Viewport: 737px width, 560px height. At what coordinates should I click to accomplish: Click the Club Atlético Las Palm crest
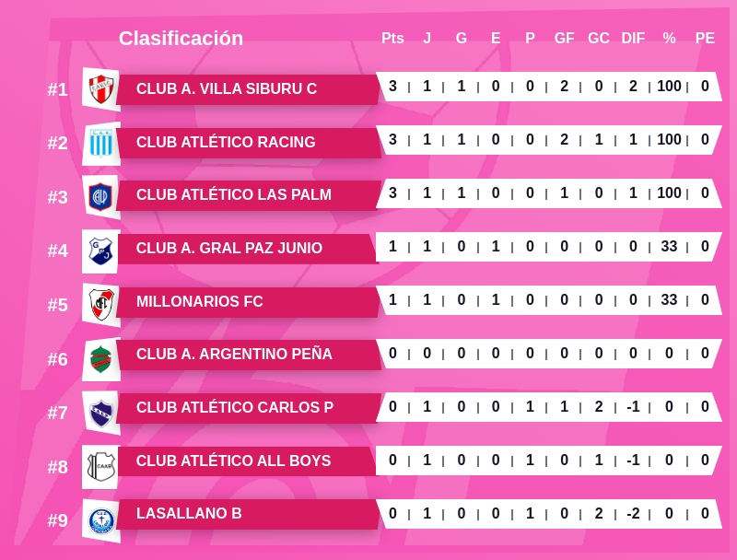(100, 196)
